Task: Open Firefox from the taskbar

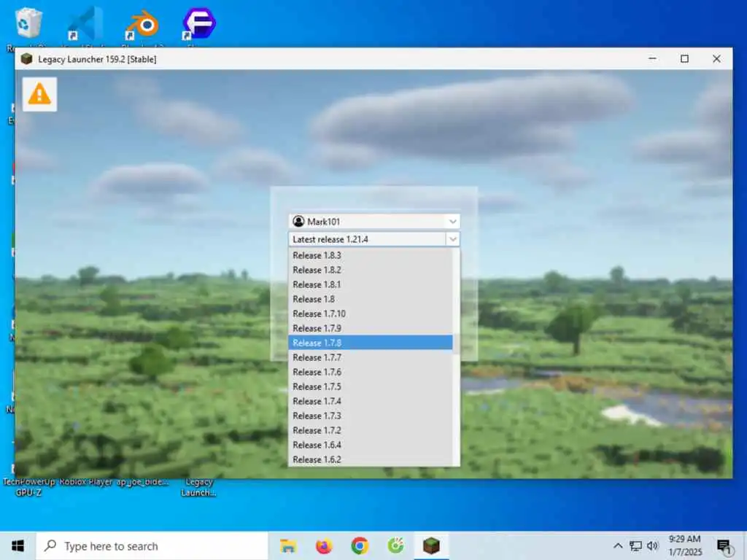Action: pyautogui.click(x=324, y=545)
